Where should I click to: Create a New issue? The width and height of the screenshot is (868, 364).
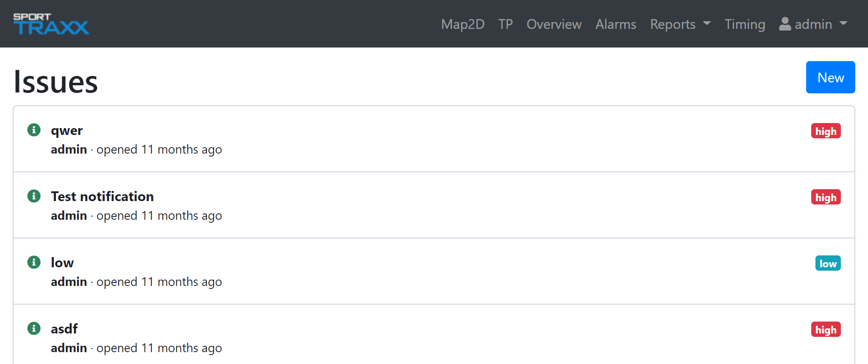[830, 77]
